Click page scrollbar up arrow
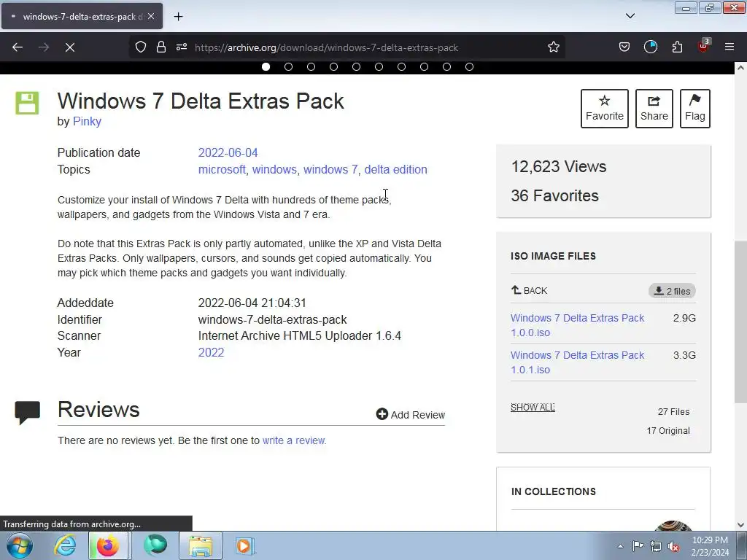 (x=740, y=68)
